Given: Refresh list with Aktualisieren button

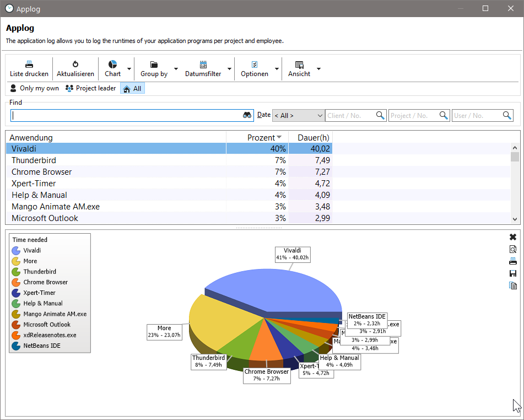Looking at the screenshot, I should tap(75, 68).
